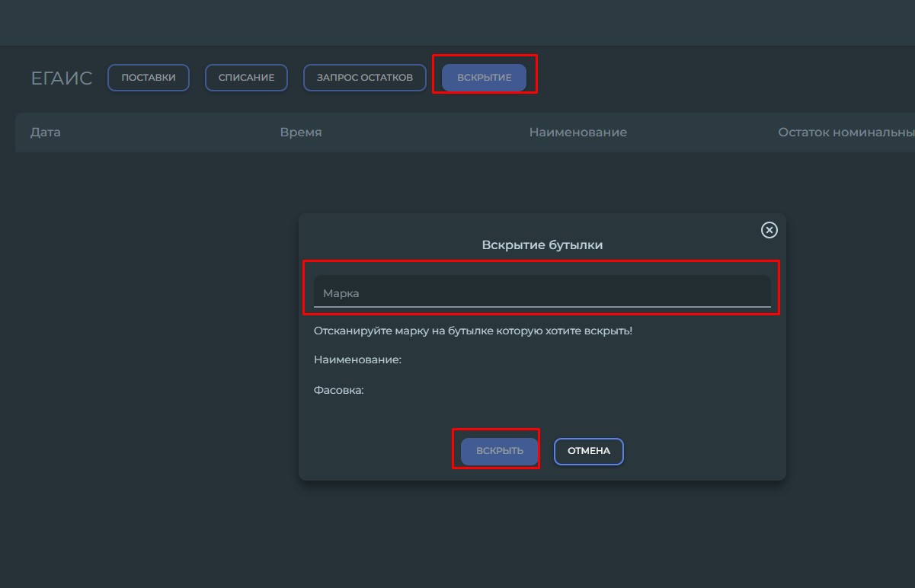915x588 pixels.
Task: Switch to the СПИСАНИЕ section
Action: (x=246, y=78)
